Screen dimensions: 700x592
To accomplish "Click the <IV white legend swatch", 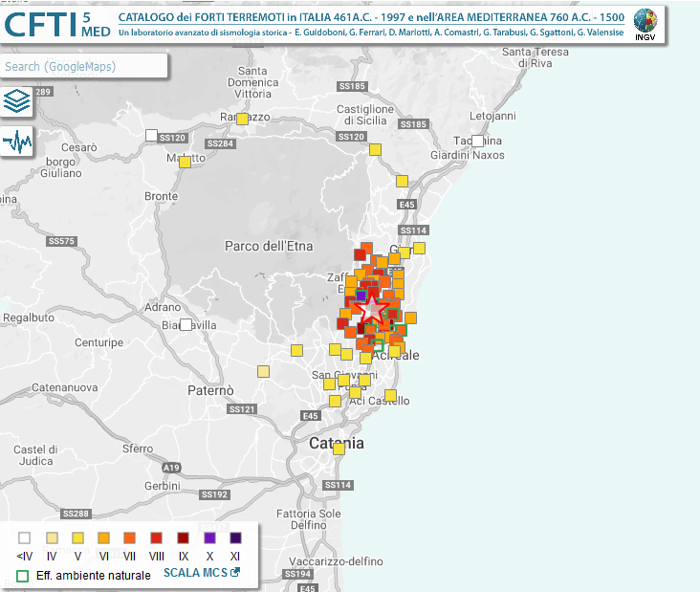I will tap(25, 538).
